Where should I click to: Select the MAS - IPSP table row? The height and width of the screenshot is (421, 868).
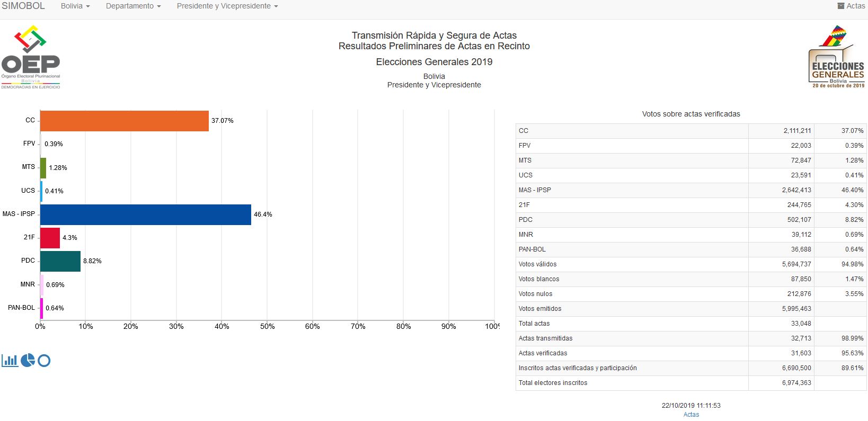tap(690, 190)
